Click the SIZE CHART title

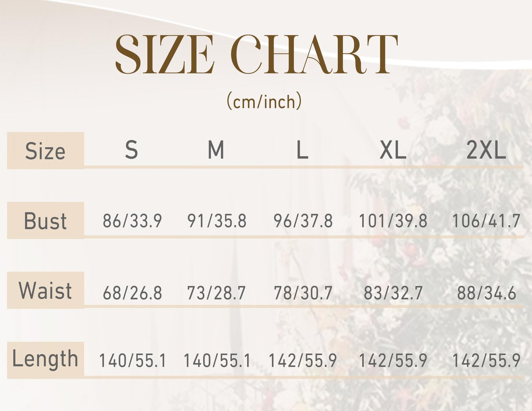(257, 55)
